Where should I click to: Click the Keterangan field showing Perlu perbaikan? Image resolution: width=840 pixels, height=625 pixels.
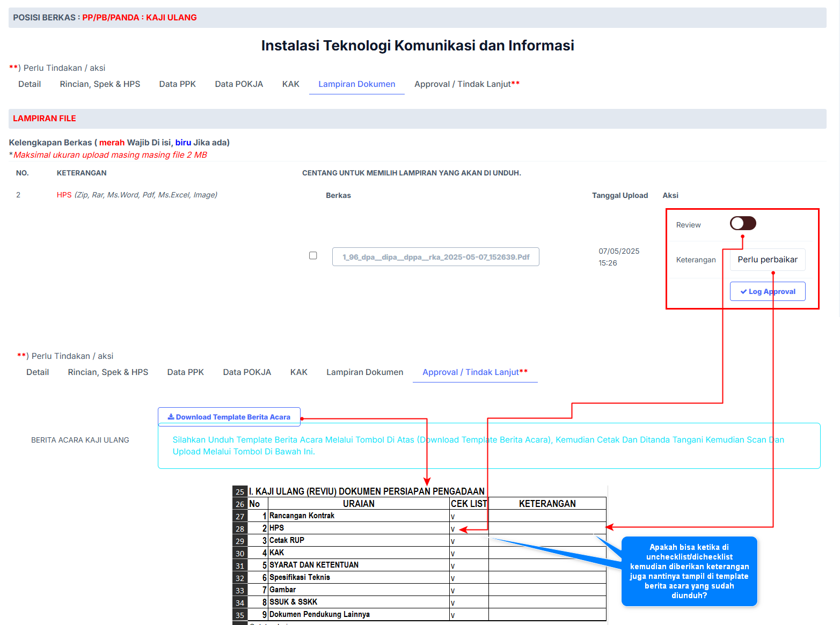pyautogui.click(x=767, y=260)
